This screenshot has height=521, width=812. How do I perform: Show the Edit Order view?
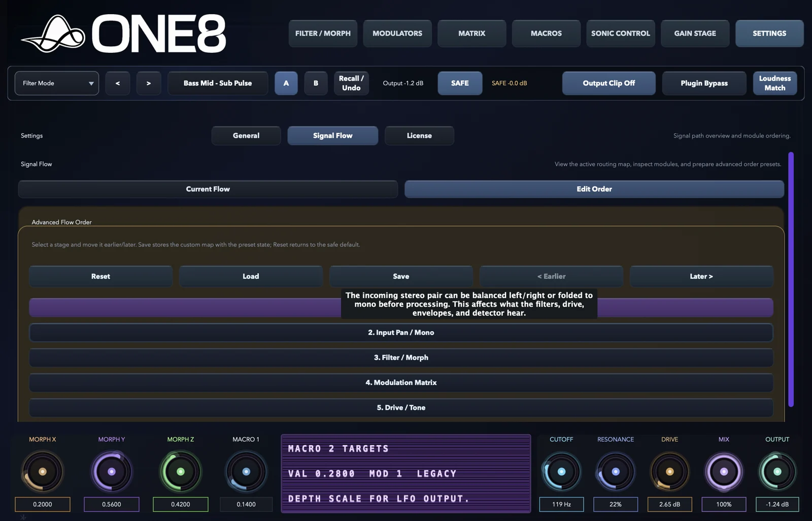[594, 189]
